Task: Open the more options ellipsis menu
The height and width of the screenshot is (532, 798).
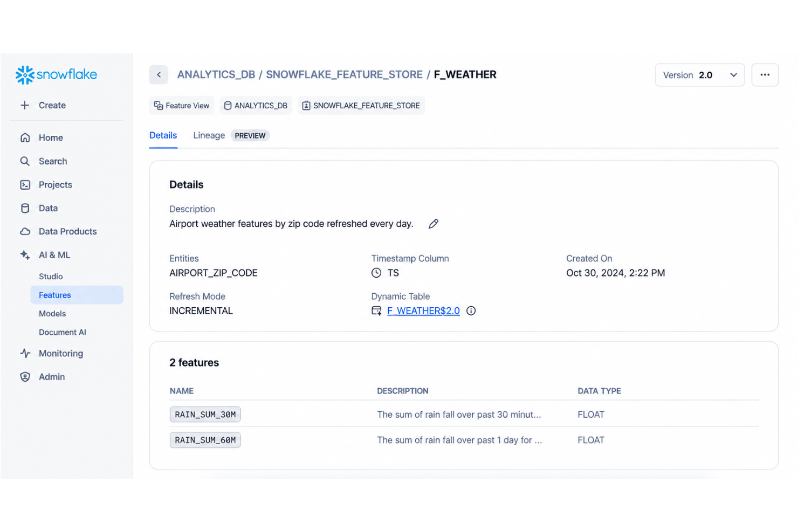Action: [x=765, y=75]
